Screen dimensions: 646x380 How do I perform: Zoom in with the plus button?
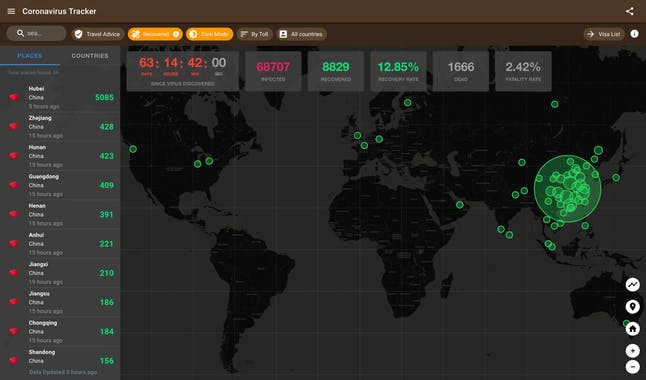[632, 351]
